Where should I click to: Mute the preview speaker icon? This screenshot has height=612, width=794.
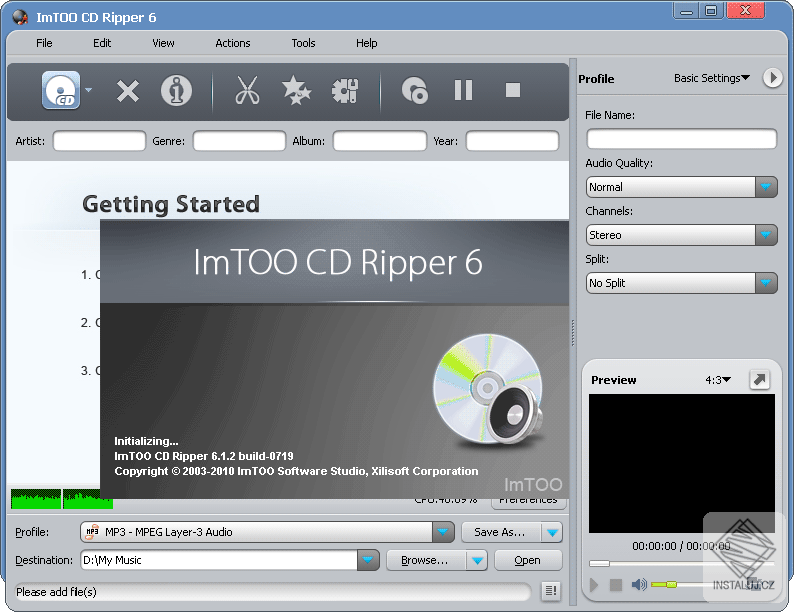[639, 585]
